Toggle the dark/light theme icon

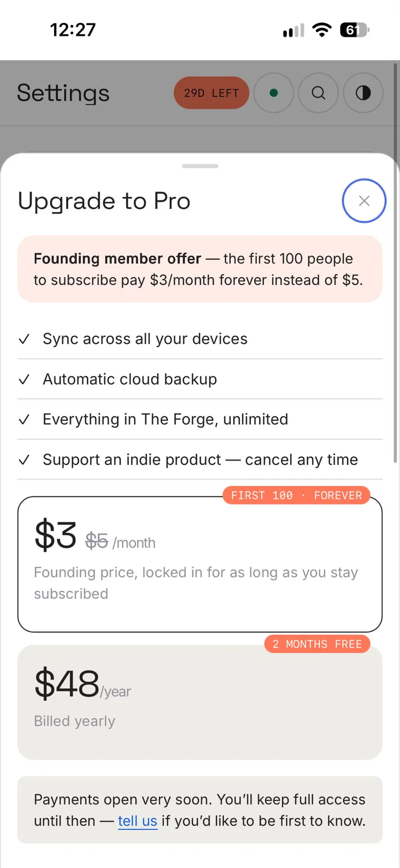pos(363,93)
